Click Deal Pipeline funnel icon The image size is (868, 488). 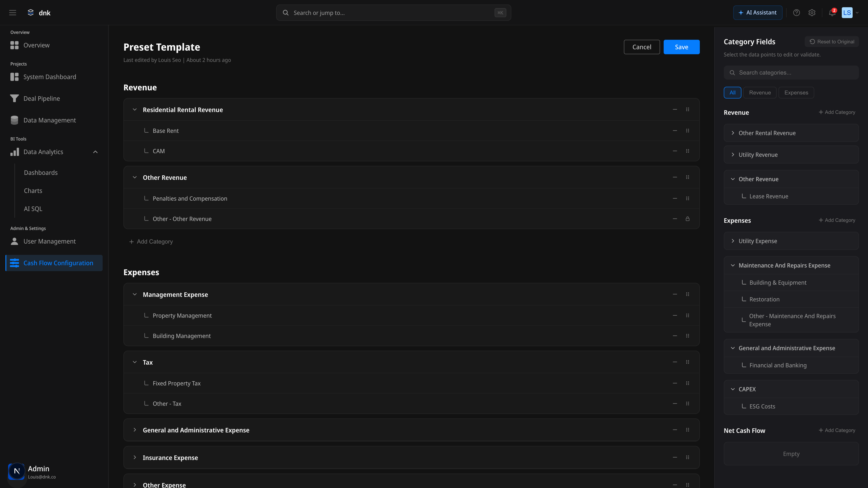point(14,98)
